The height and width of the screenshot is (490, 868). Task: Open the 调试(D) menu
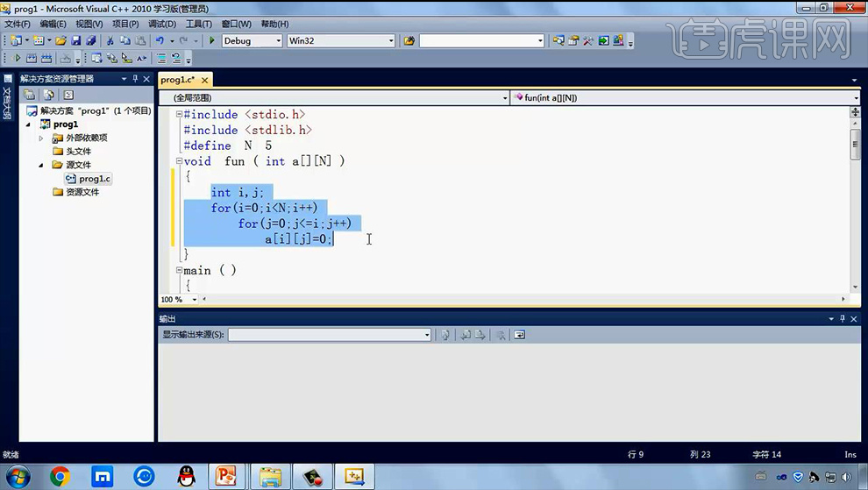click(162, 24)
